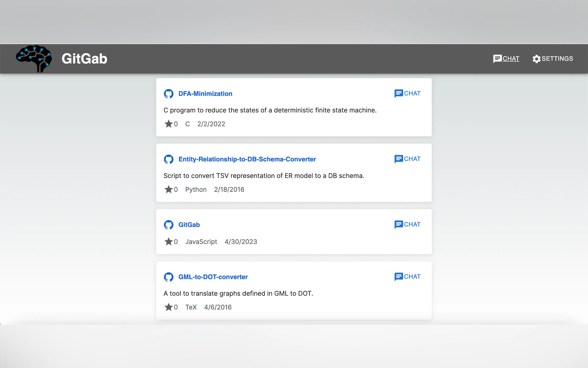The image size is (588, 368).
Task: Open the GitGab repository link
Action: (189, 225)
